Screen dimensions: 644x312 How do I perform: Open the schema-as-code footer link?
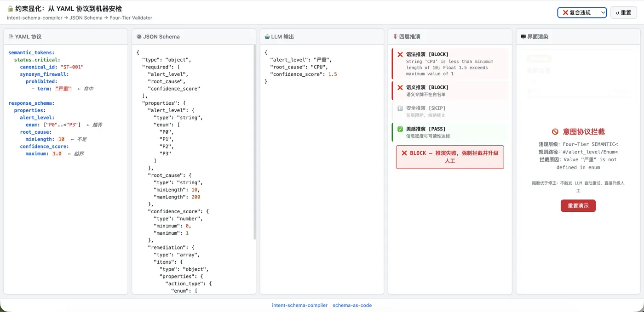352,305
